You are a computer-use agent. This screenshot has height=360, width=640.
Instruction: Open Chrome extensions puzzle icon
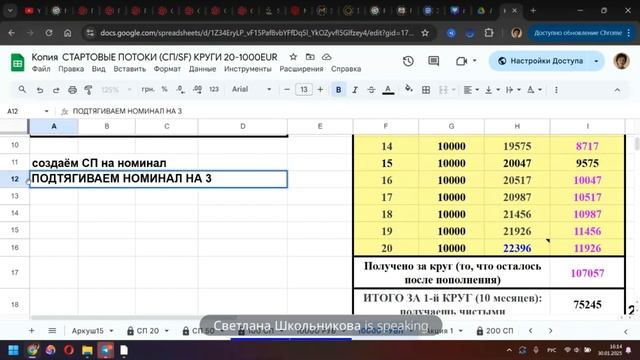(x=489, y=33)
